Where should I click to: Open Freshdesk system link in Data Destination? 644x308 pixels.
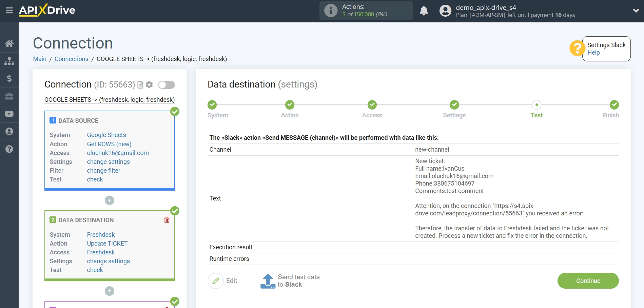click(101, 235)
